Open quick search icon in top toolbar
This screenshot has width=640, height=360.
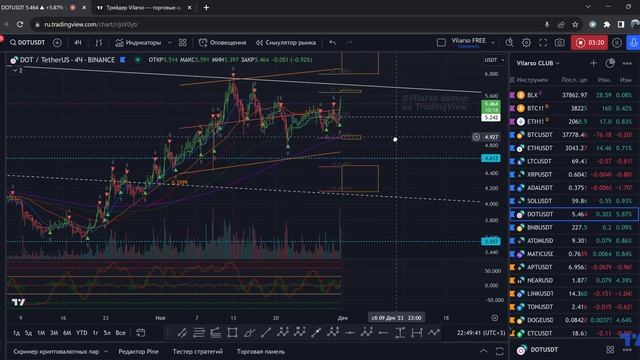click(509, 42)
